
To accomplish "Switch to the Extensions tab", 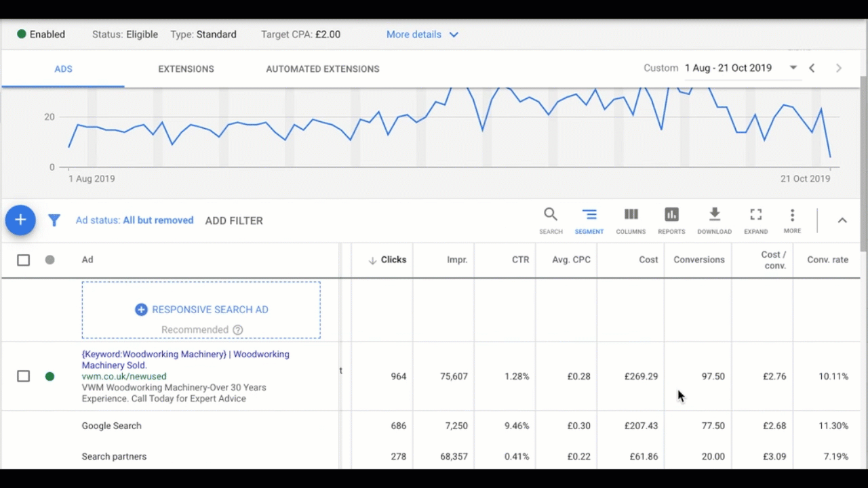I will click(186, 69).
